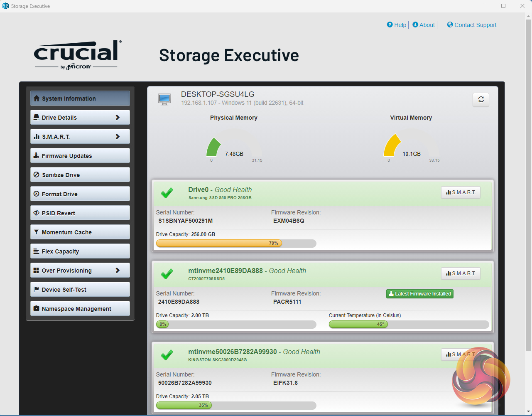Click the Crucial by Micron logo
This screenshot has width=532, height=416.
[x=78, y=55]
